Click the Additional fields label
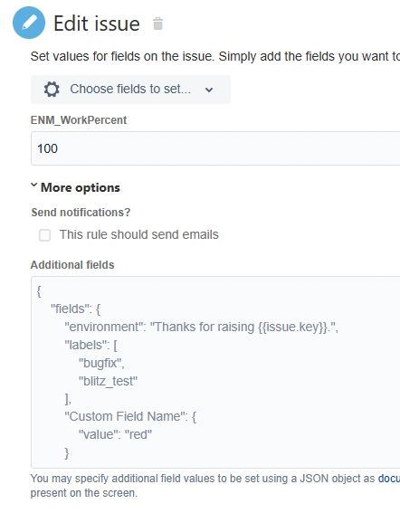The image size is (400, 532). tap(72, 264)
